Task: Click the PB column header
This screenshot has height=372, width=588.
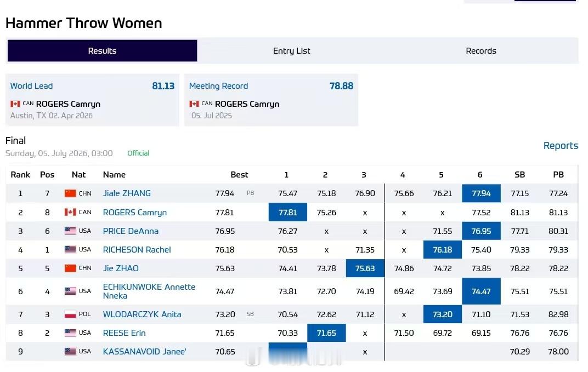Action: click(x=558, y=175)
